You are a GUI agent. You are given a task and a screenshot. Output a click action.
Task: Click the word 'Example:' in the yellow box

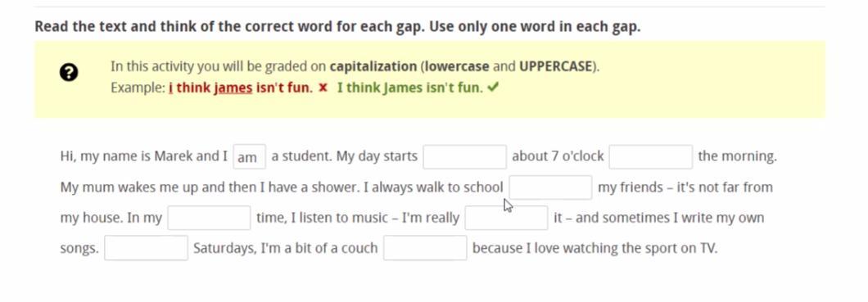(x=138, y=88)
